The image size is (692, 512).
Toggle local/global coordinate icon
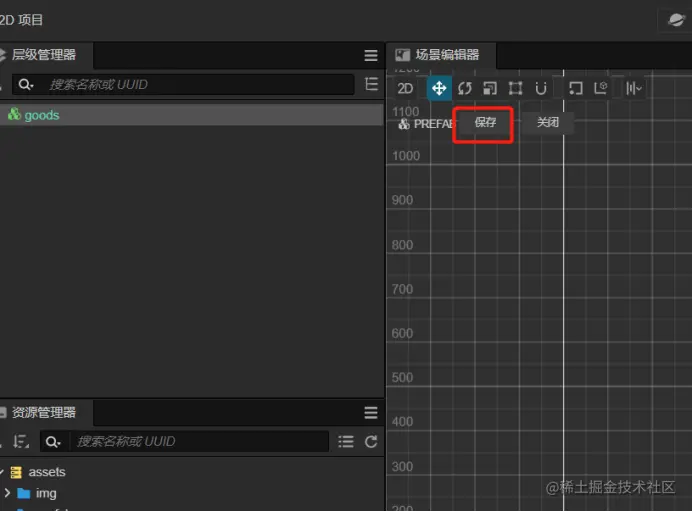(x=601, y=89)
